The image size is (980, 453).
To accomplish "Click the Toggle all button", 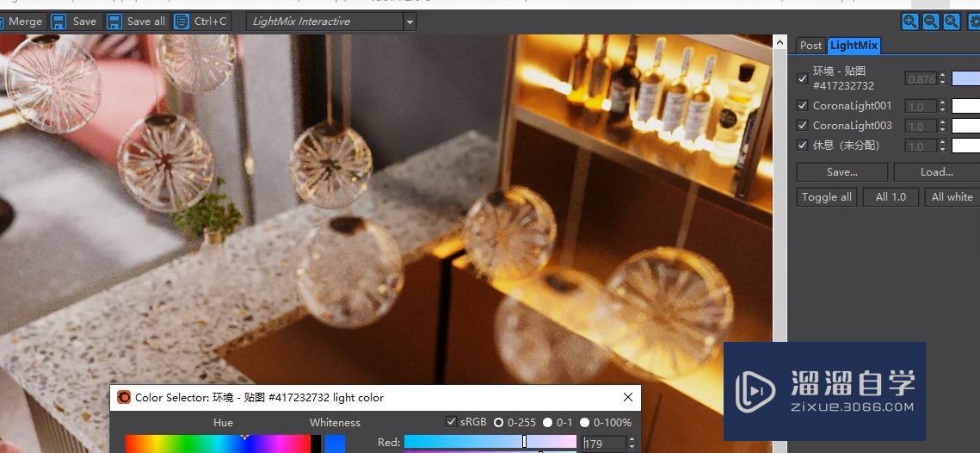I will coord(826,197).
